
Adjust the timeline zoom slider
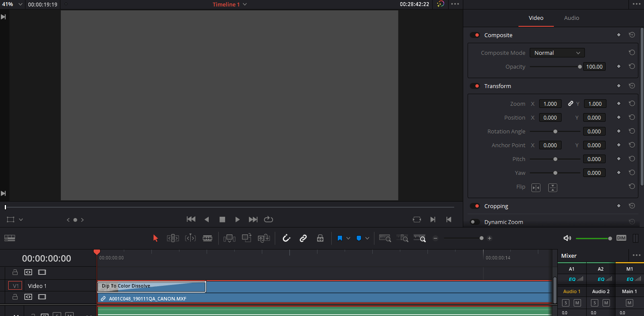(x=464, y=238)
